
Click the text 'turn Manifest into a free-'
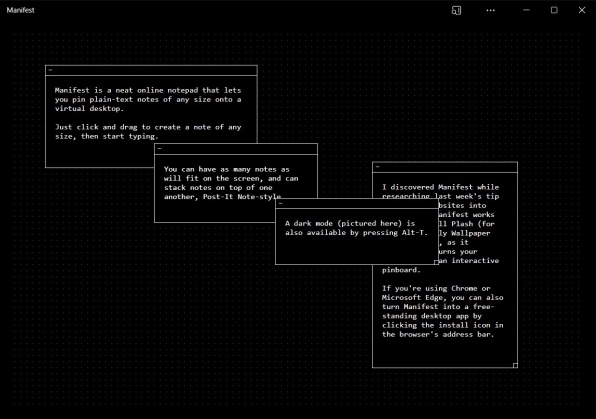tap(438, 306)
